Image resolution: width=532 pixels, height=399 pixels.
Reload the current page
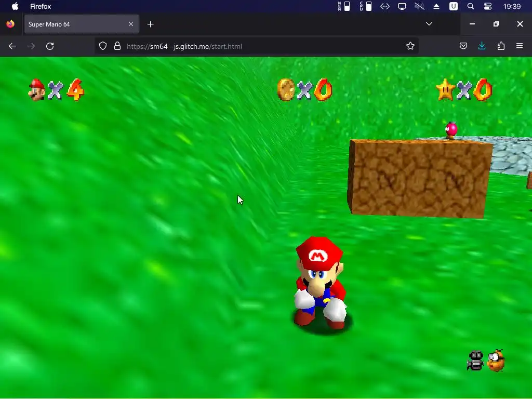(x=50, y=46)
